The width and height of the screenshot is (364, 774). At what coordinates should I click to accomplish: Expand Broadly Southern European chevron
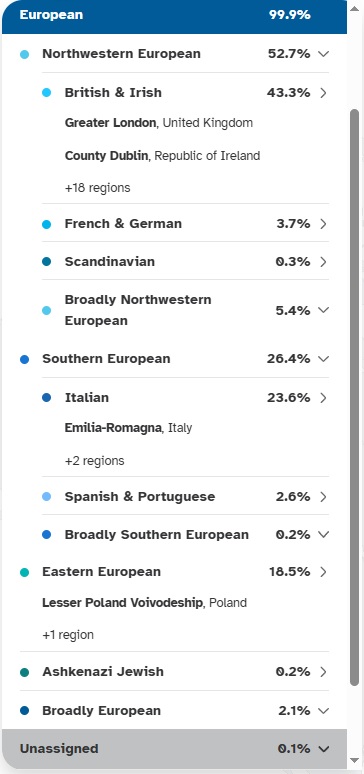click(324, 535)
